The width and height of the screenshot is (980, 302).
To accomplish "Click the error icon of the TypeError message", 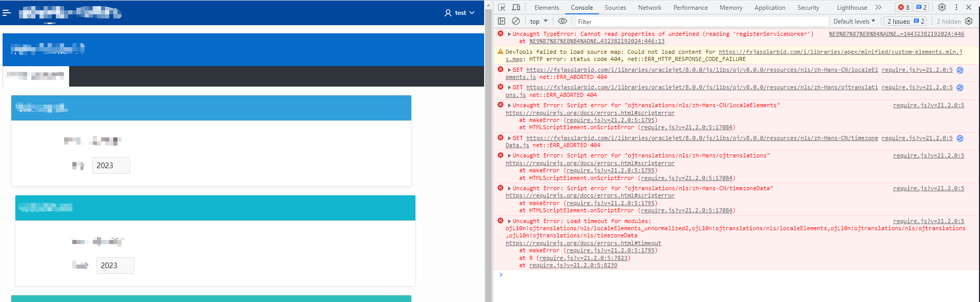I will coord(501,34).
